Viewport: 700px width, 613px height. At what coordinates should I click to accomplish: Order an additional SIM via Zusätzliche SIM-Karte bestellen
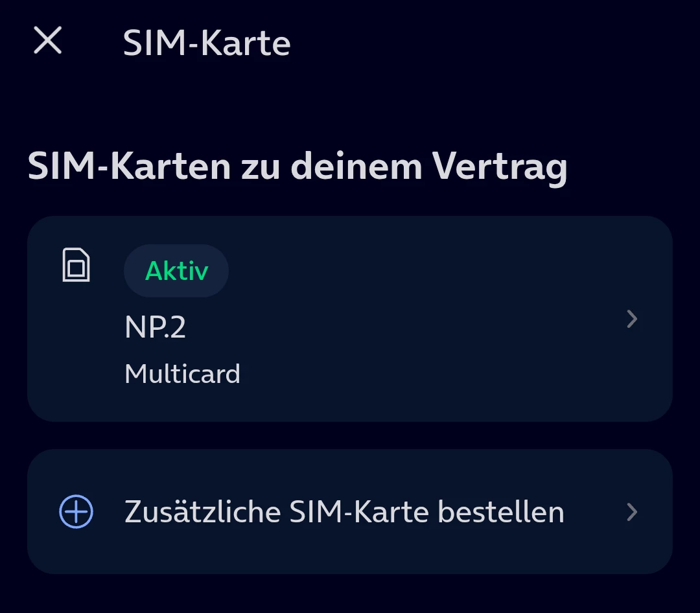[x=350, y=511]
